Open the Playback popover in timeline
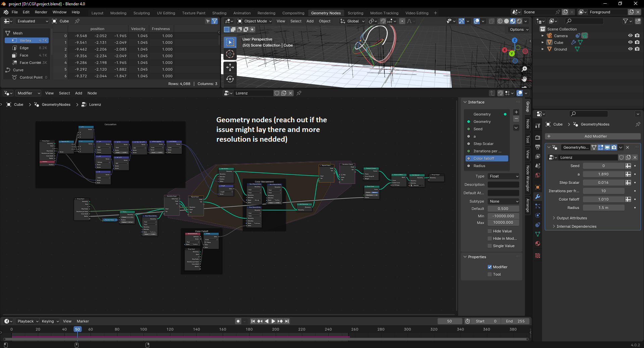 pos(28,321)
